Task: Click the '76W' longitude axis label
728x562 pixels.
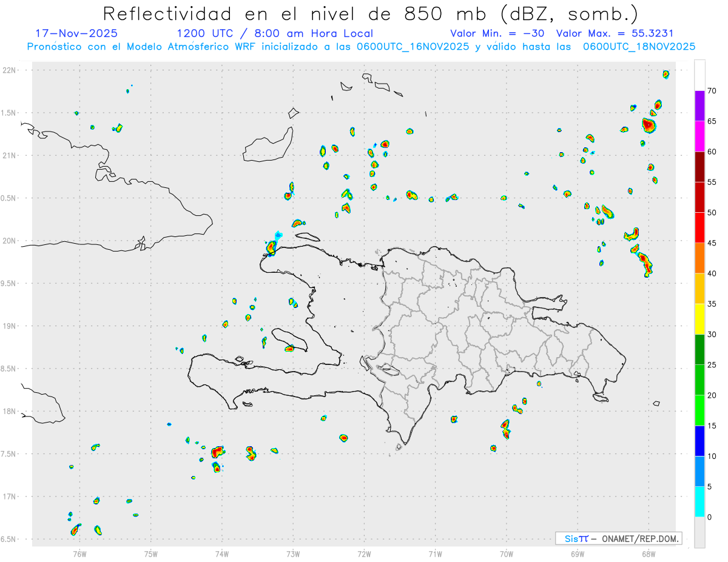Action: [x=79, y=554]
